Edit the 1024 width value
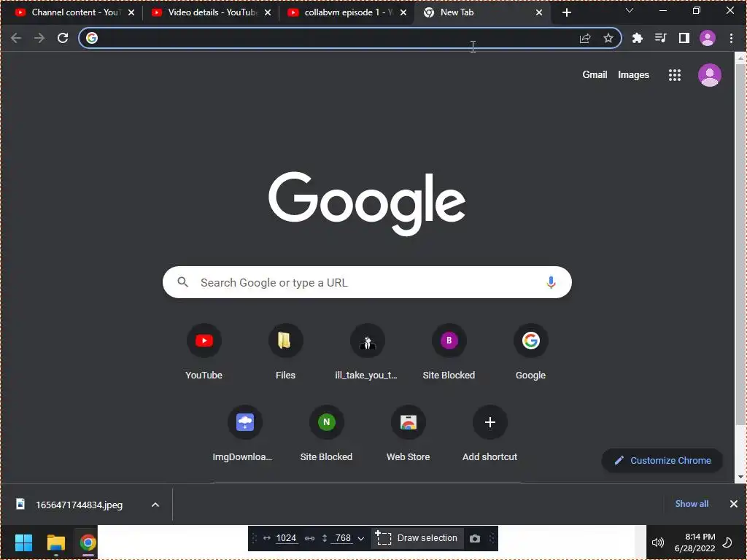The image size is (747, 560). pos(286,538)
